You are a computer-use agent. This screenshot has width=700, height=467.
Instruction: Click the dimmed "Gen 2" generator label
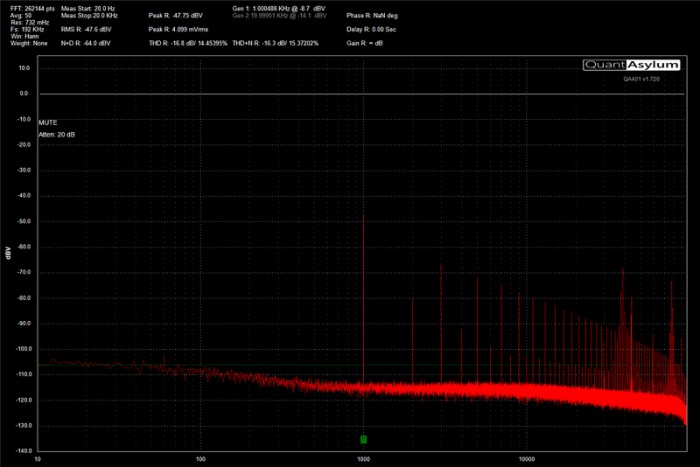[279, 16]
